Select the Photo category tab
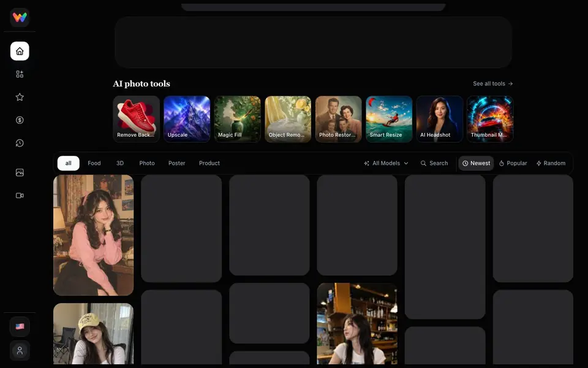Viewport: 588px width, 368px height. (x=147, y=163)
